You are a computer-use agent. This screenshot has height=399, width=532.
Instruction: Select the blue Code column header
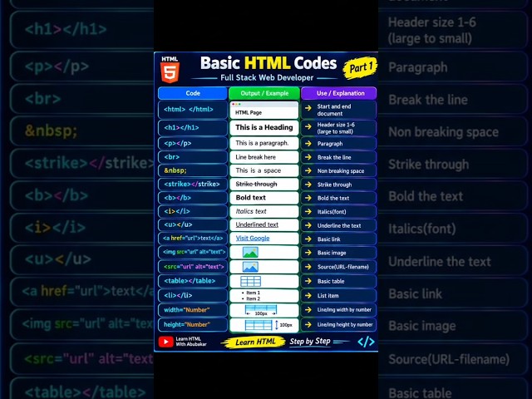tap(193, 93)
